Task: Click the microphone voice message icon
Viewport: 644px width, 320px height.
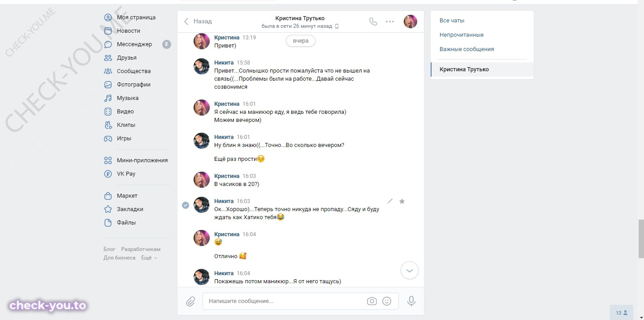Action: pyautogui.click(x=411, y=301)
